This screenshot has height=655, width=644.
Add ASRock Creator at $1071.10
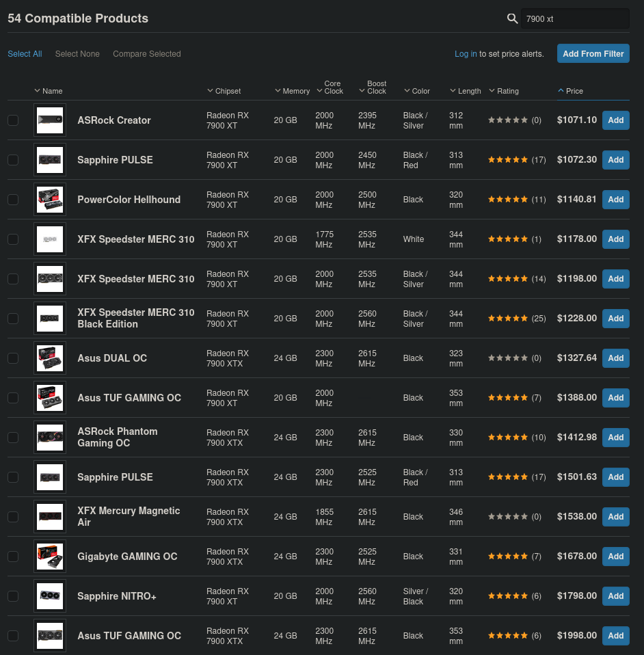615,120
